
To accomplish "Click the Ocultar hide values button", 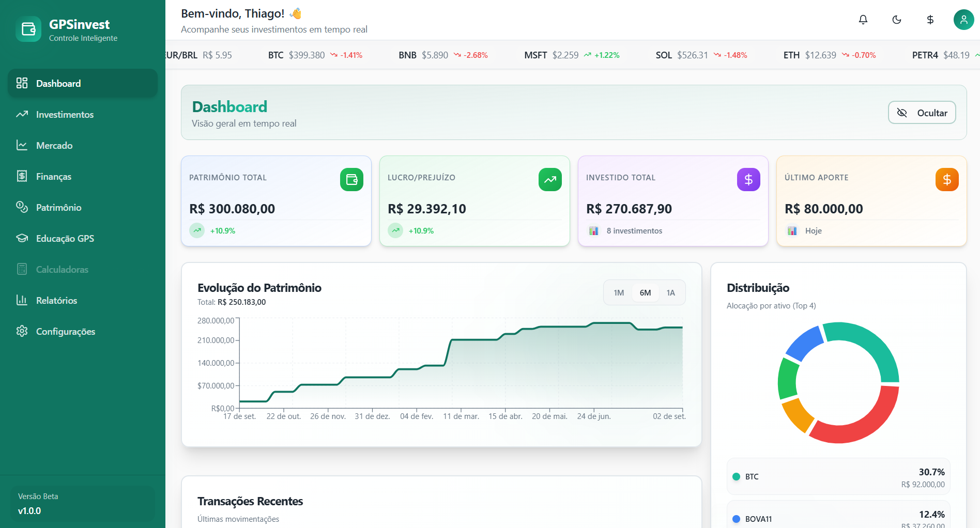I will tap(922, 113).
